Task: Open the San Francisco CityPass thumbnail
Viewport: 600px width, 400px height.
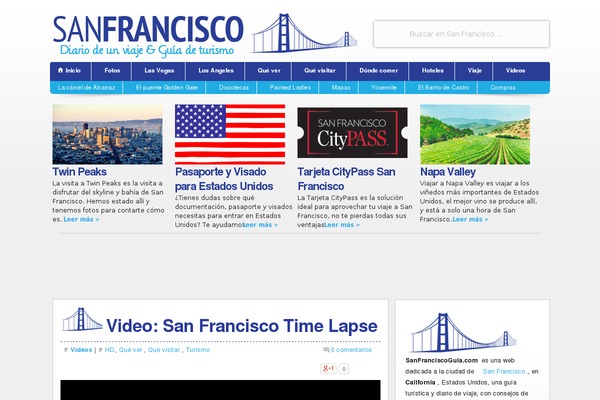Action: [x=352, y=133]
